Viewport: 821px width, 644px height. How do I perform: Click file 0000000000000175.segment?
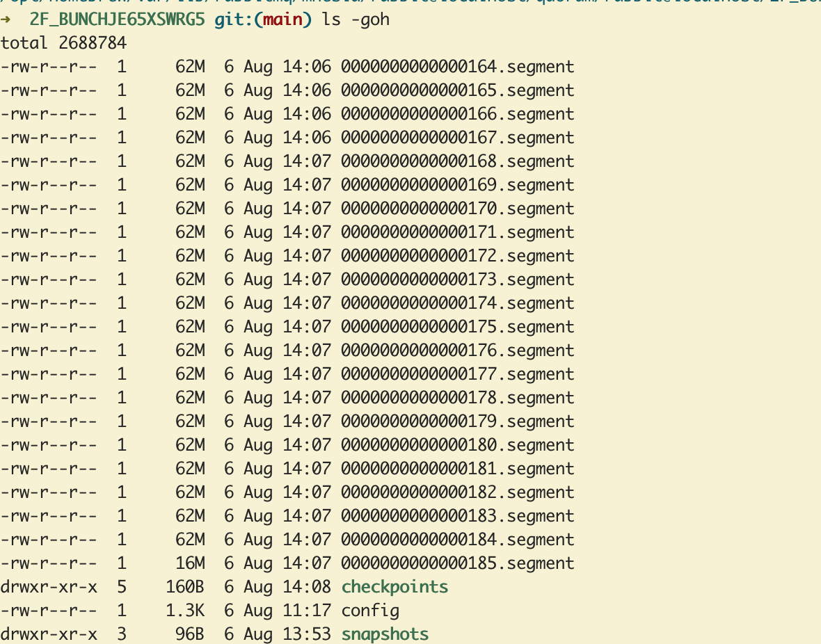tap(457, 327)
